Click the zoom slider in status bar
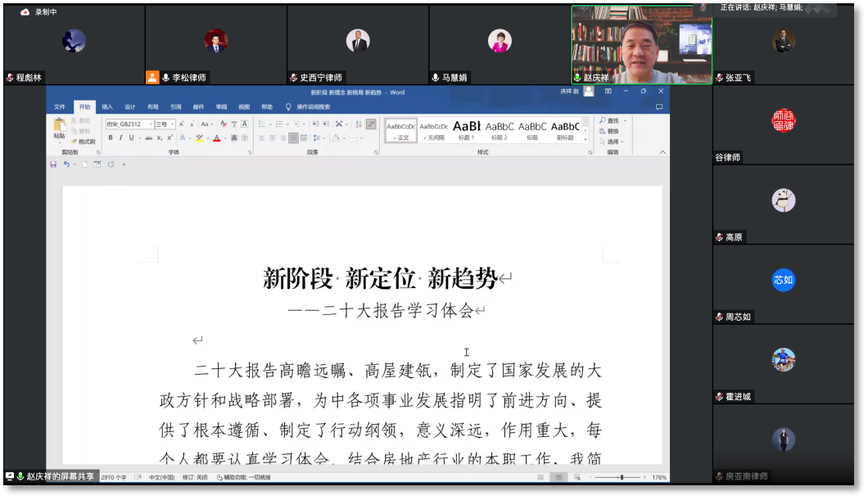Image resolution: width=868 pixels, height=500 pixels. coord(622,477)
